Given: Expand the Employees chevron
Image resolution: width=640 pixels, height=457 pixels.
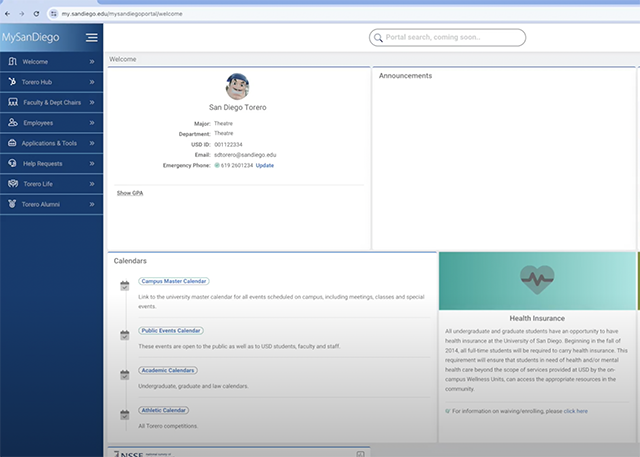Looking at the screenshot, I should tap(92, 123).
